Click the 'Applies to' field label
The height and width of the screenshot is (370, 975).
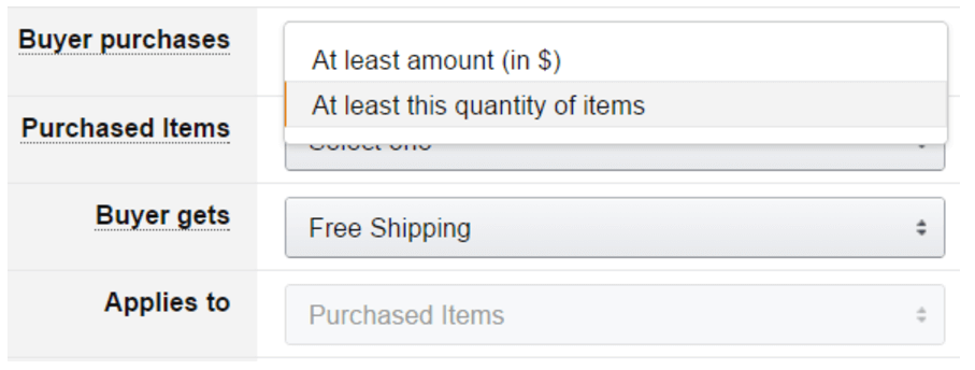(167, 302)
